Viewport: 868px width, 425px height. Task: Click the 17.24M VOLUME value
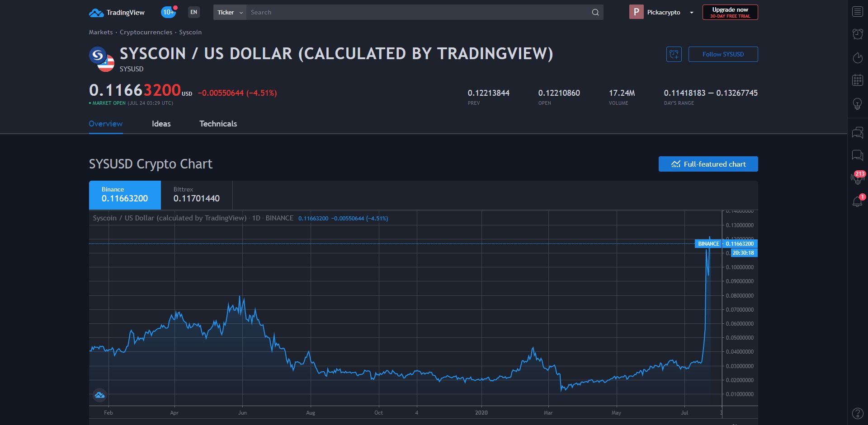tap(622, 93)
